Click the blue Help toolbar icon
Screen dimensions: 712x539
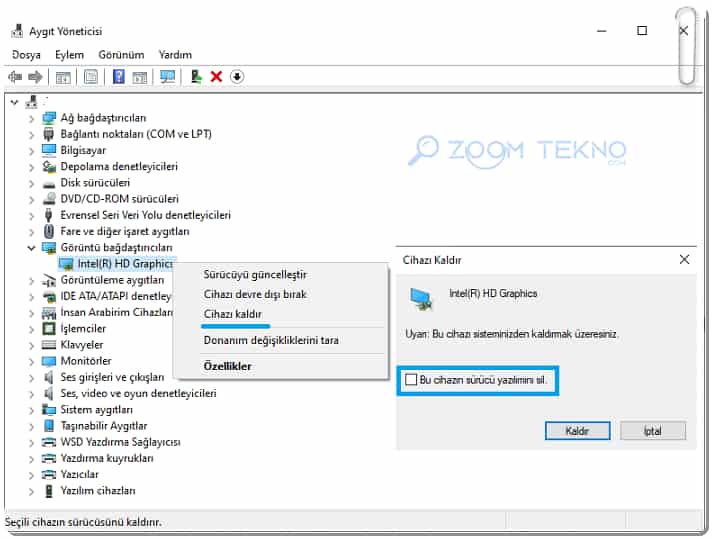pos(119,76)
